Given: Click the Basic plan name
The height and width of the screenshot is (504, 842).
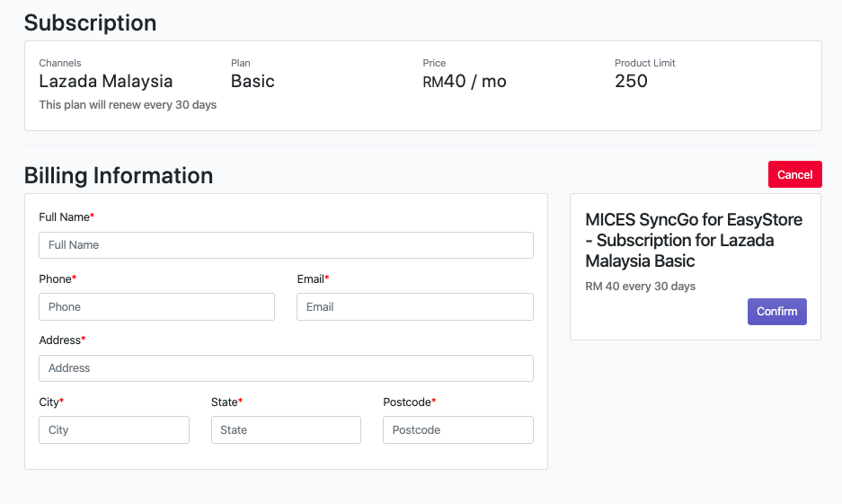Looking at the screenshot, I should (253, 81).
